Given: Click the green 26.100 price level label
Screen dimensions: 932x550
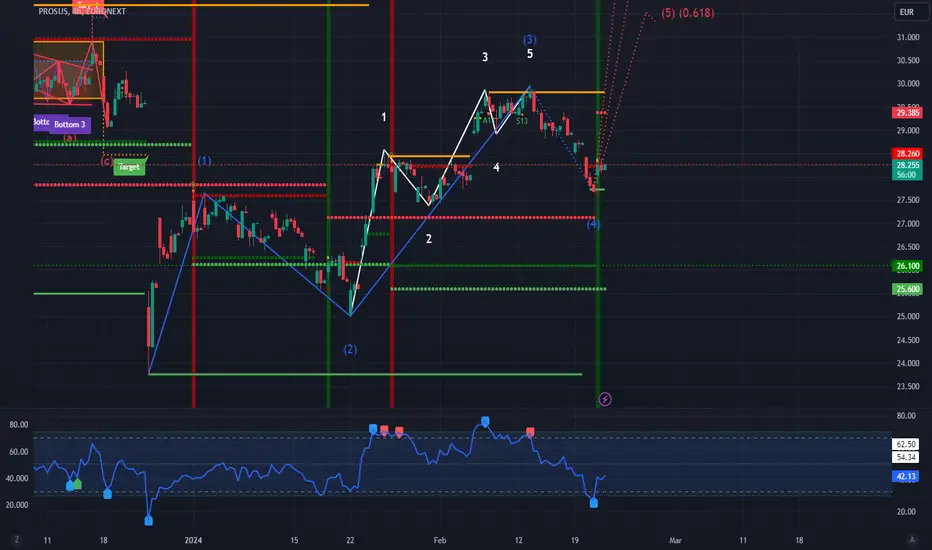Looking at the screenshot, I should (x=907, y=266).
